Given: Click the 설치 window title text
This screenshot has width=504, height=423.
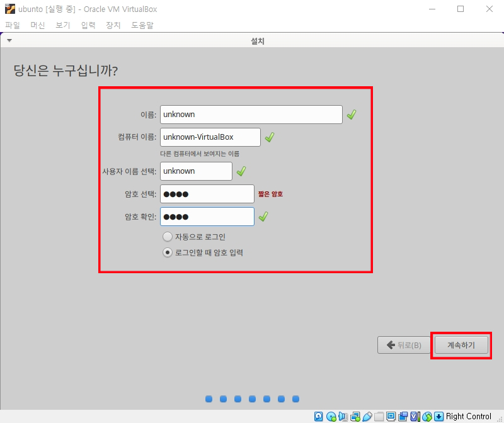Looking at the screenshot, I should coord(258,41).
